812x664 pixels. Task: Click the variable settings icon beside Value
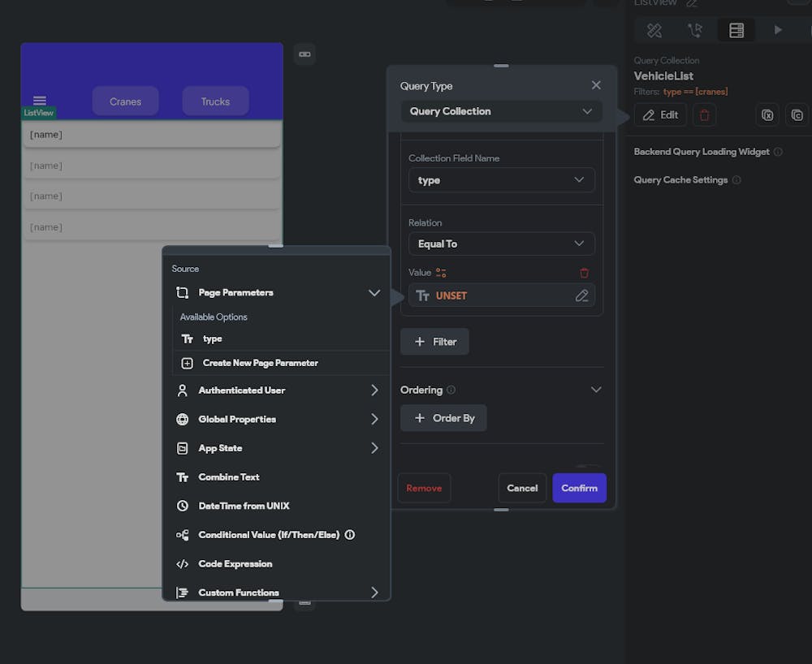coord(441,273)
